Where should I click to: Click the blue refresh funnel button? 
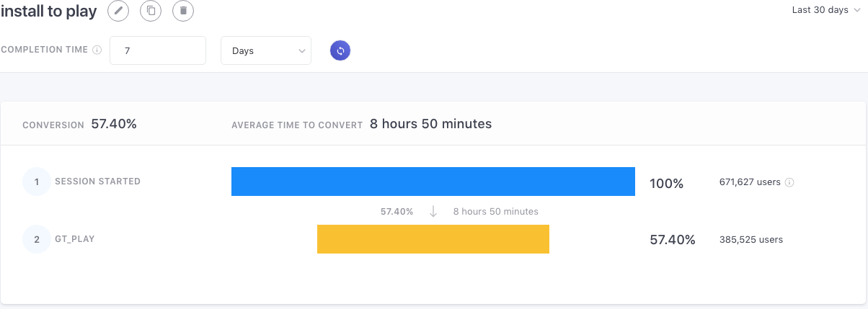tap(340, 51)
